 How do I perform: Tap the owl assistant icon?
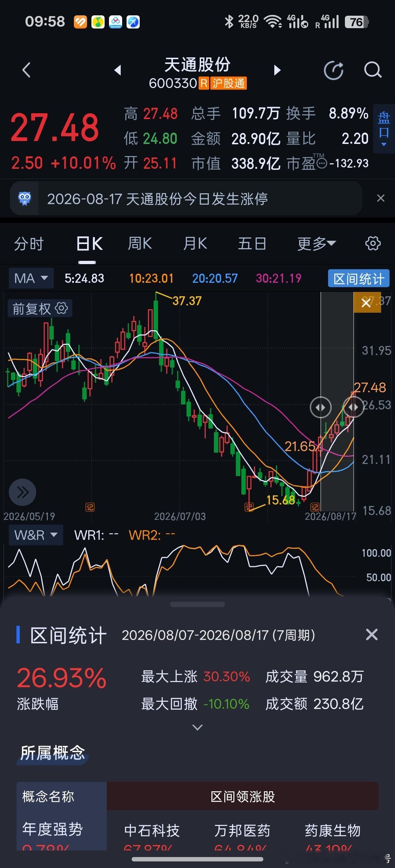[25, 199]
